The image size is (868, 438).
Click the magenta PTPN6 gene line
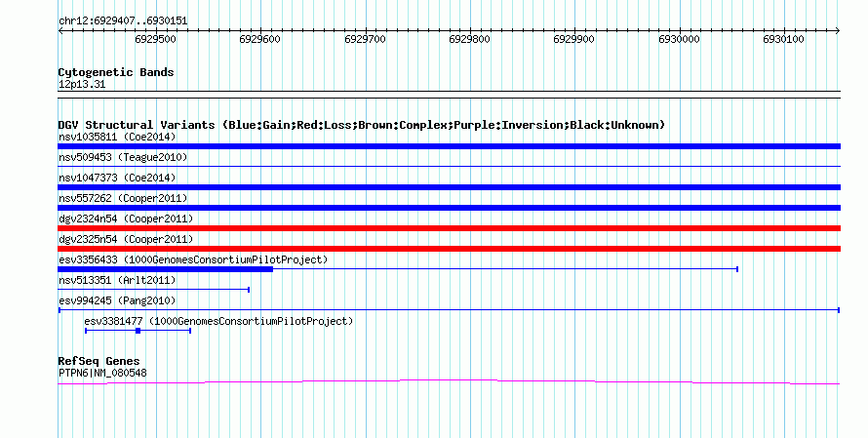449,381
